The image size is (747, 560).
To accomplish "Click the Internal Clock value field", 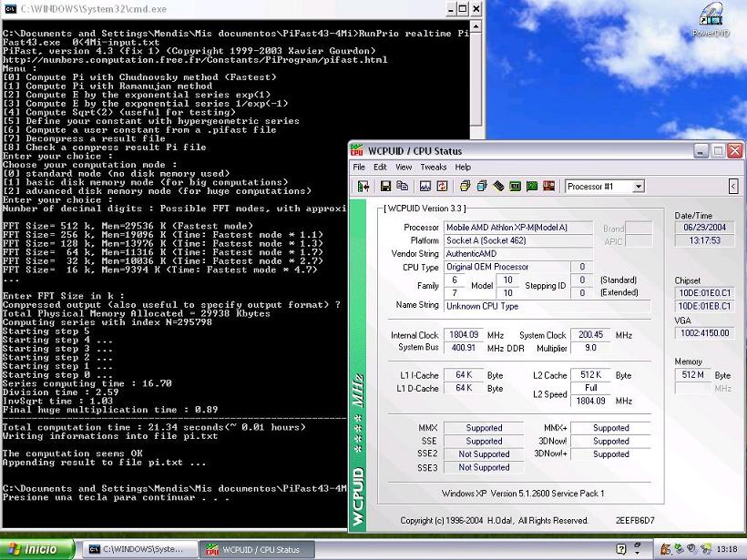I will (463, 335).
